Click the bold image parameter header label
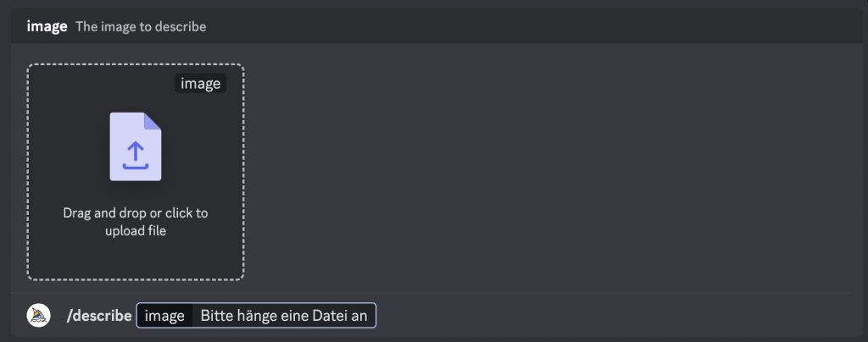 tap(47, 26)
